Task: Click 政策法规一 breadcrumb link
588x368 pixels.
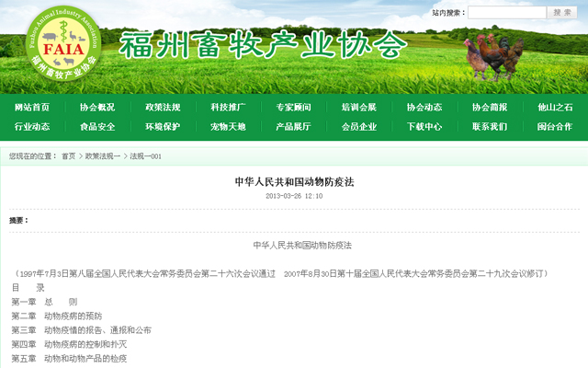Action: click(103, 156)
